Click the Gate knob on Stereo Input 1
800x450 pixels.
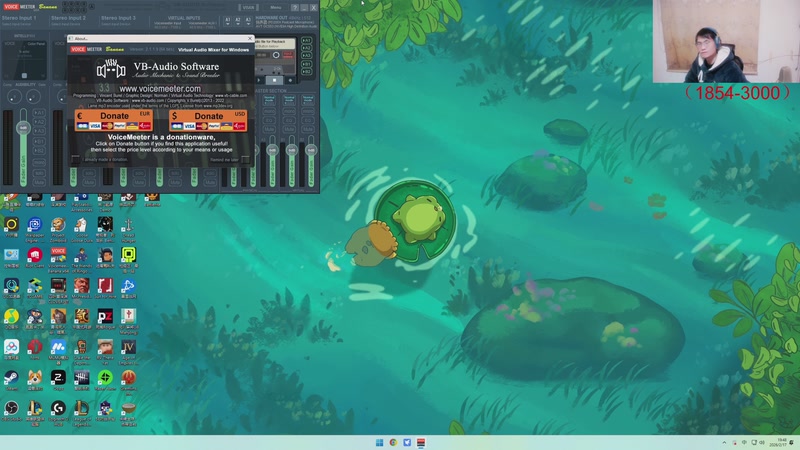pos(33,96)
